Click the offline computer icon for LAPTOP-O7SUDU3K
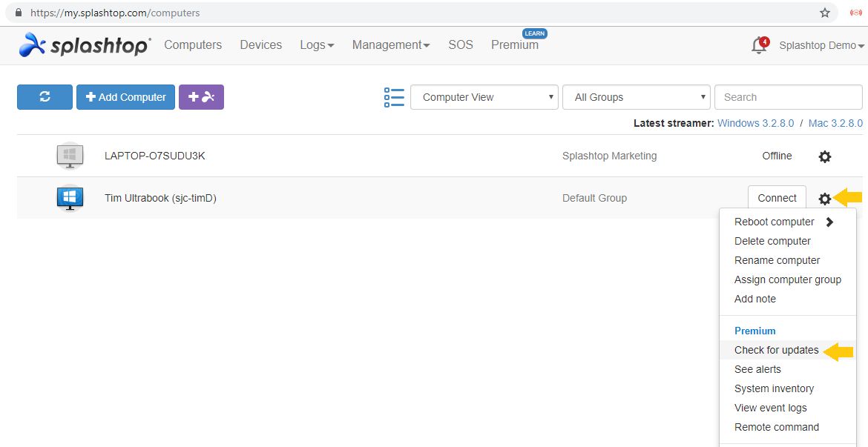Viewport: 868px width, 447px height. 70,156
